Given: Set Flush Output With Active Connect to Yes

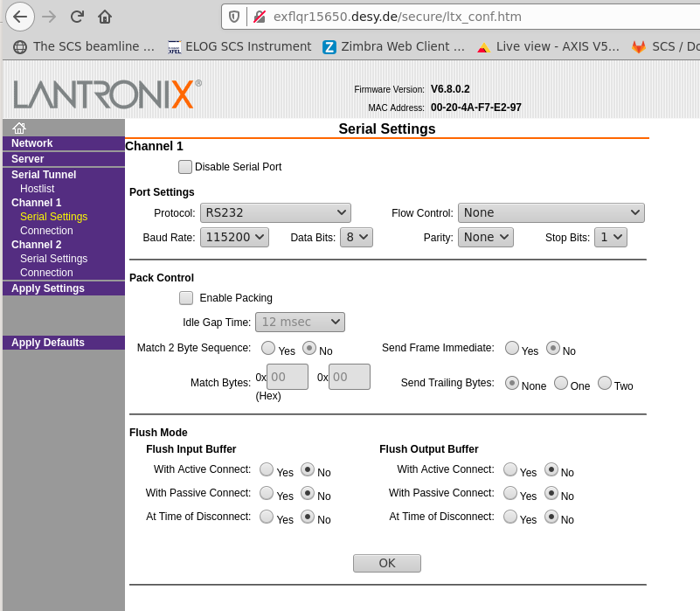Looking at the screenshot, I should (x=509, y=469).
